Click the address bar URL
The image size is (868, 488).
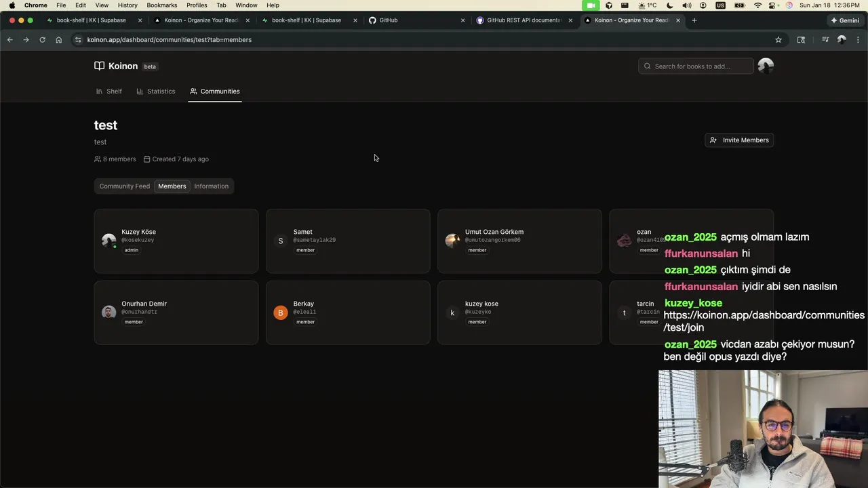(170, 40)
